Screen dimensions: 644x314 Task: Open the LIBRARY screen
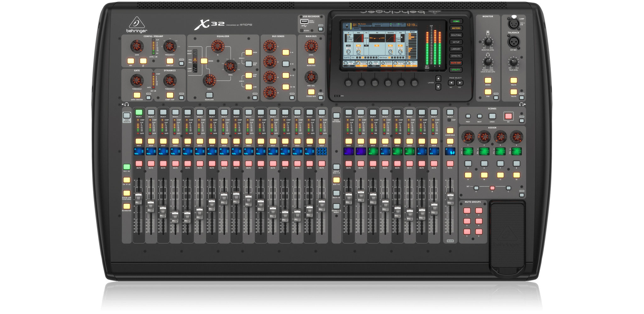click(x=456, y=49)
